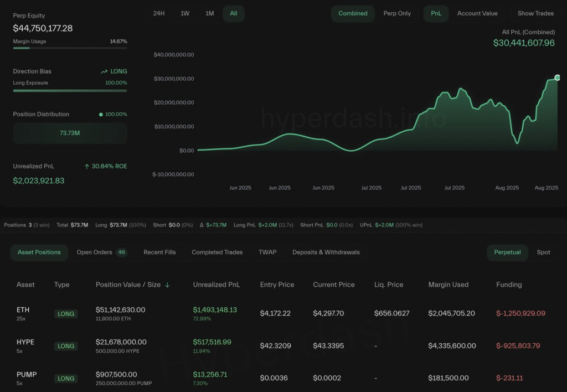Viewport: 567px width, 392px height.
Task: Sort table by Unrealized PnL column header
Action: [217, 285]
